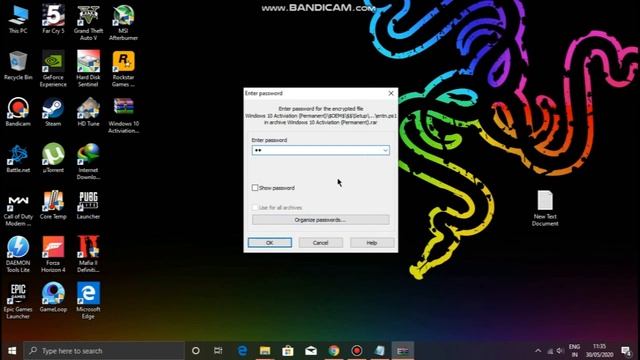Click the taskbar search box

click(x=104, y=351)
